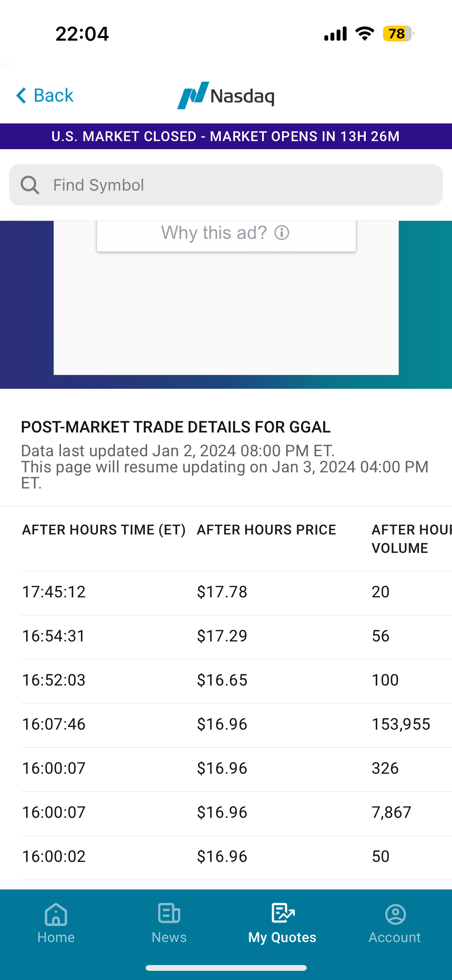Image resolution: width=452 pixels, height=980 pixels.
Task: Tap the News newspaper icon
Action: (x=169, y=913)
